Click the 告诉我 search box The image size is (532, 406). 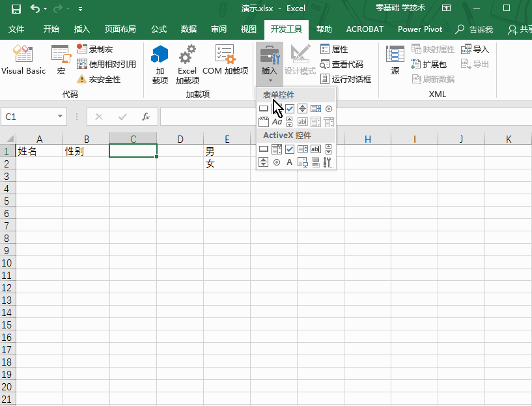coord(474,29)
